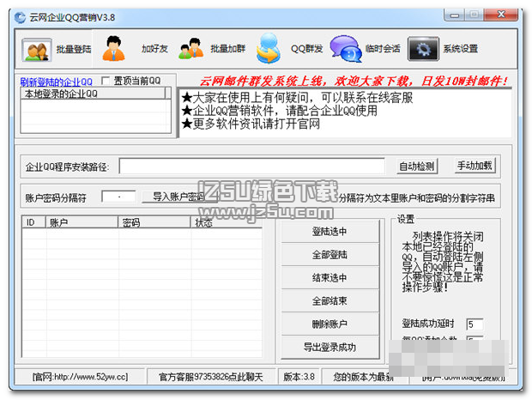Click notice line 企业QQ营销软件,请配合企业QQ使用
Viewport: 532px width, 400px height.
click(279, 111)
